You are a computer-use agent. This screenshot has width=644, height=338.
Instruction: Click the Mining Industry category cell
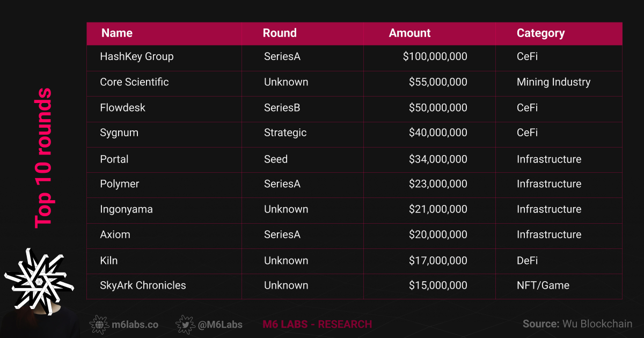[553, 82]
